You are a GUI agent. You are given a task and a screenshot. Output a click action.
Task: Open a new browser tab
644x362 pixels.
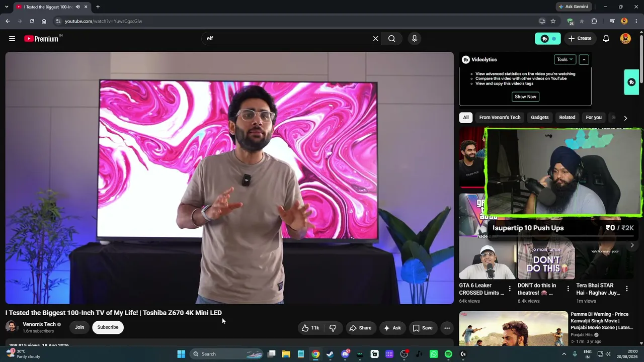pos(98,7)
